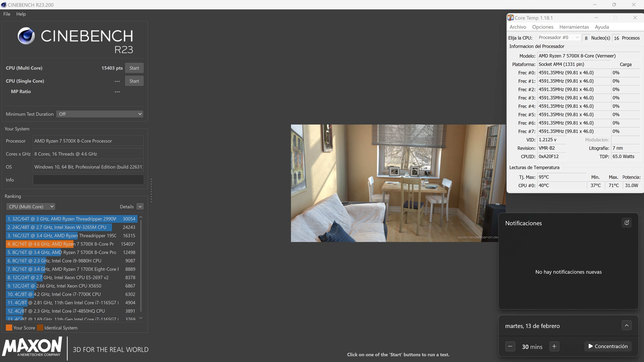The height and width of the screenshot is (362, 644).
Task: Select ranking row Threadripper 2990W 30054
Action: (71, 219)
